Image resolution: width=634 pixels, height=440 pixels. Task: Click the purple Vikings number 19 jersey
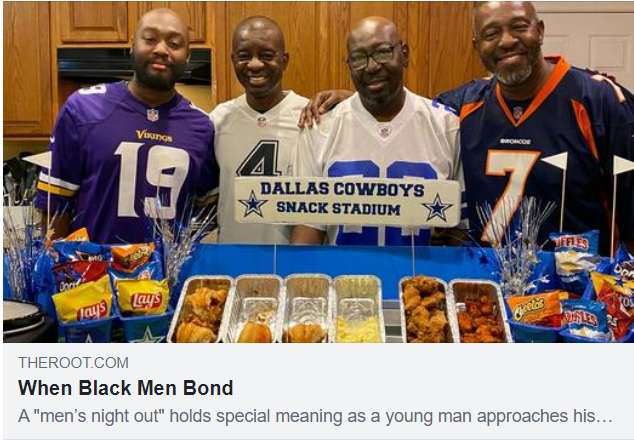129,163
